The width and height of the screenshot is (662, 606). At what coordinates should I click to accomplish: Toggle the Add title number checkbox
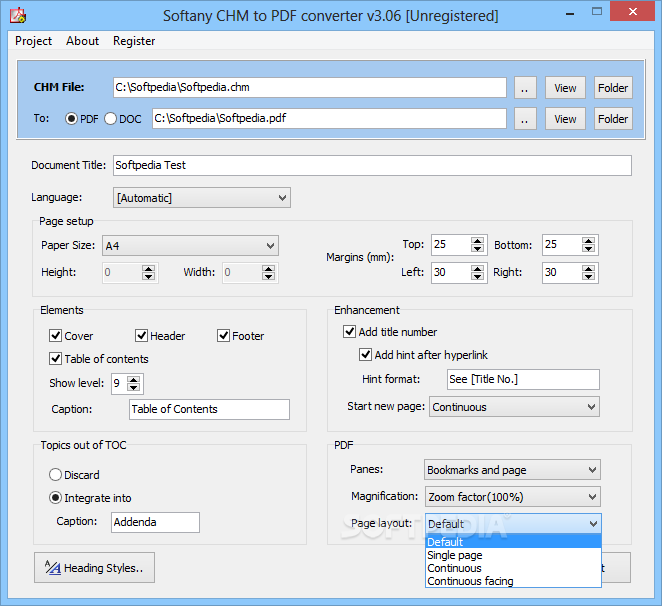coord(349,332)
